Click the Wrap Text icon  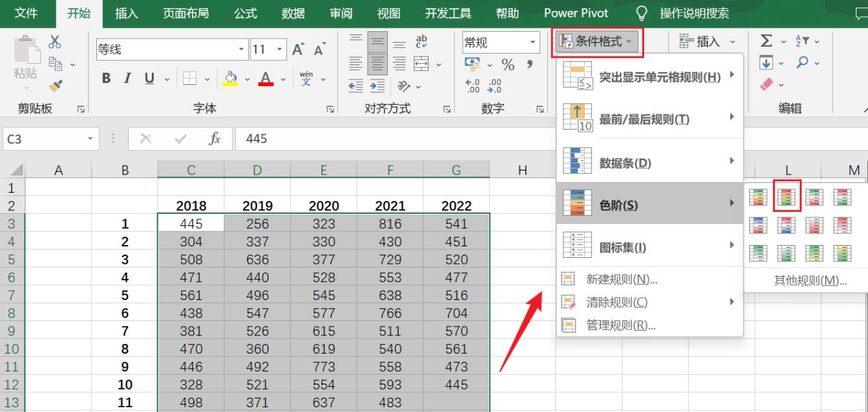coord(422,42)
